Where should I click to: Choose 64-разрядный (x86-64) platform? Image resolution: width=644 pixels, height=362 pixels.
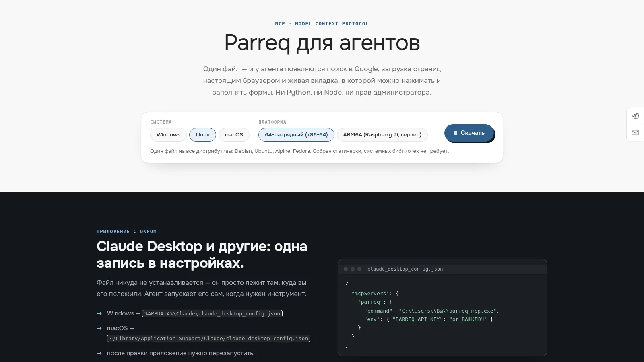pos(296,135)
